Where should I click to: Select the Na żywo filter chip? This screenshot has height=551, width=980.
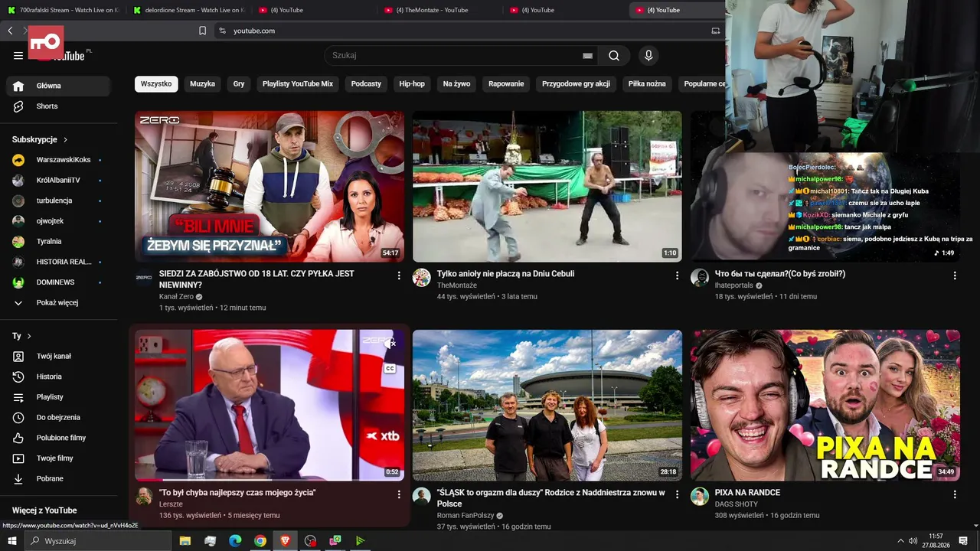click(457, 84)
